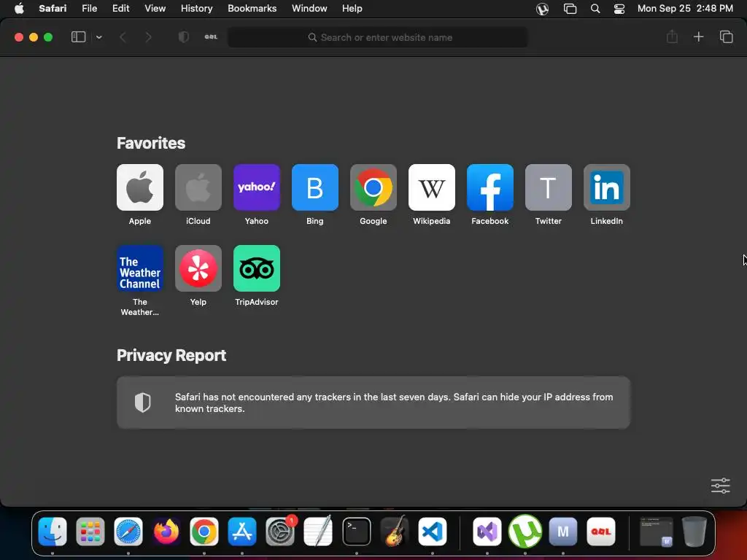
Task: Open the Trash from the Dock
Action: [694, 531]
